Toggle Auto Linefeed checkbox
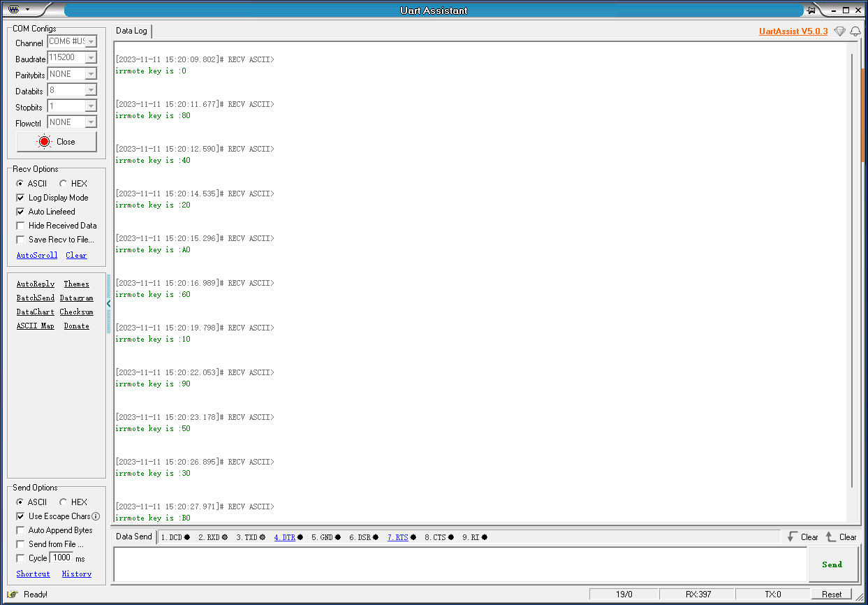The image size is (868, 605). pos(20,212)
